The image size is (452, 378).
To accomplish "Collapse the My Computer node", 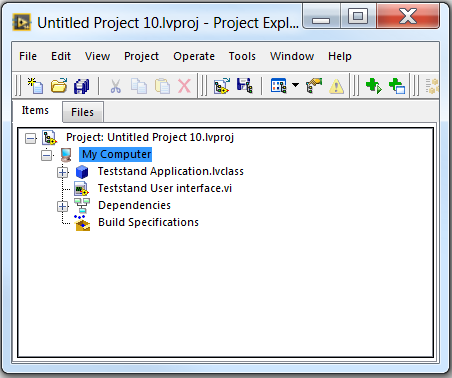I will 47,155.
